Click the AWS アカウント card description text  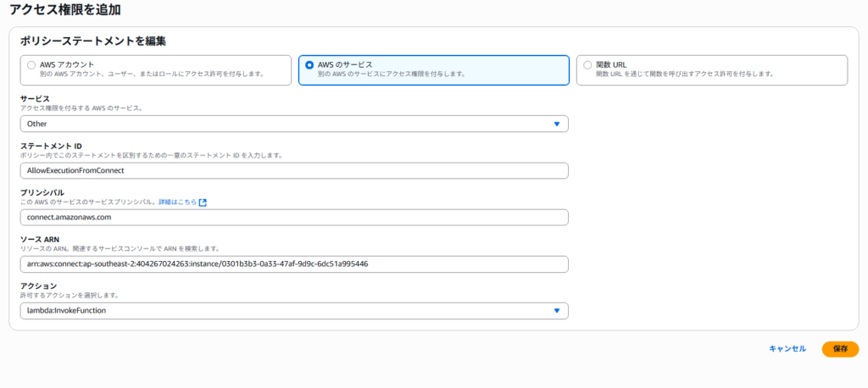click(x=153, y=75)
